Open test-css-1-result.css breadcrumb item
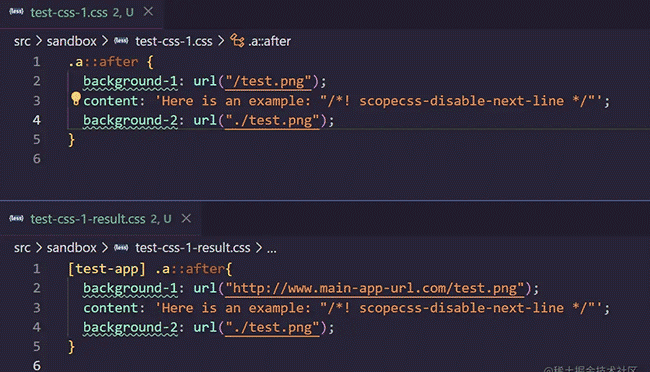The image size is (650, 372). (x=193, y=248)
